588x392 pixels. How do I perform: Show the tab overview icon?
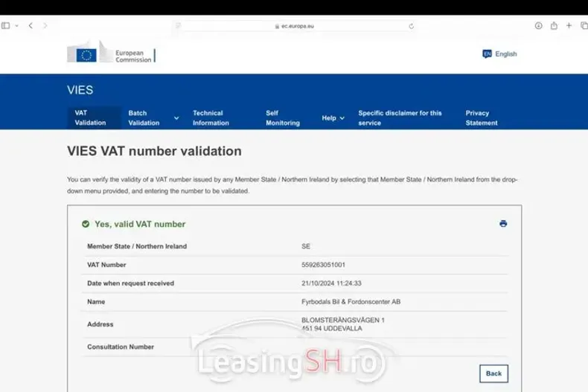(x=584, y=25)
